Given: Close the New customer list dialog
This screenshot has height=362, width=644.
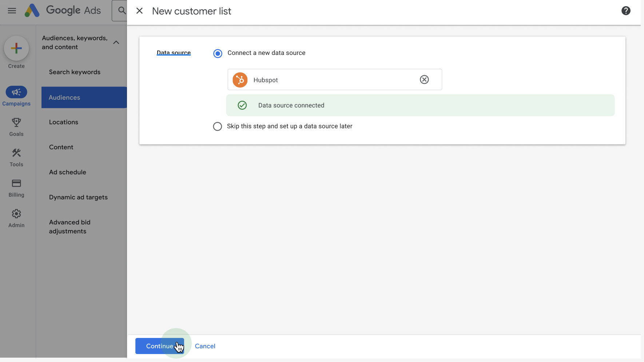Looking at the screenshot, I should click(139, 11).
